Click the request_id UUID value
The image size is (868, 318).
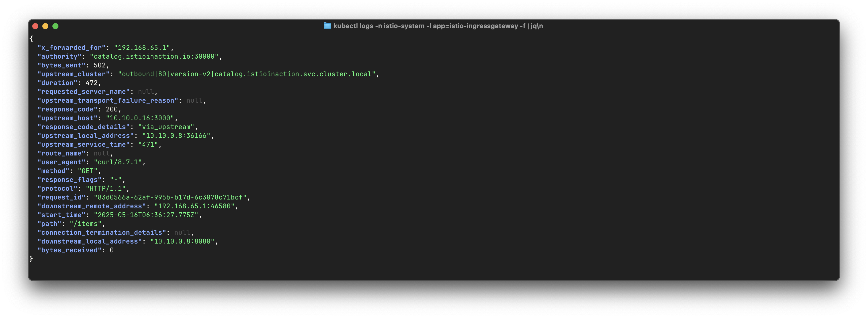170,197
